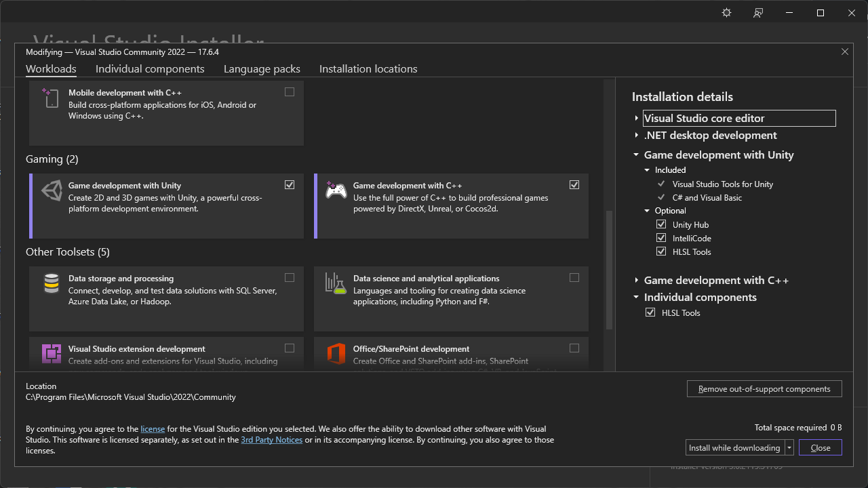This screenshot has height=488, width=868.
Task: Click the workloads list vertical scrollbar
Action: point(609,271)
